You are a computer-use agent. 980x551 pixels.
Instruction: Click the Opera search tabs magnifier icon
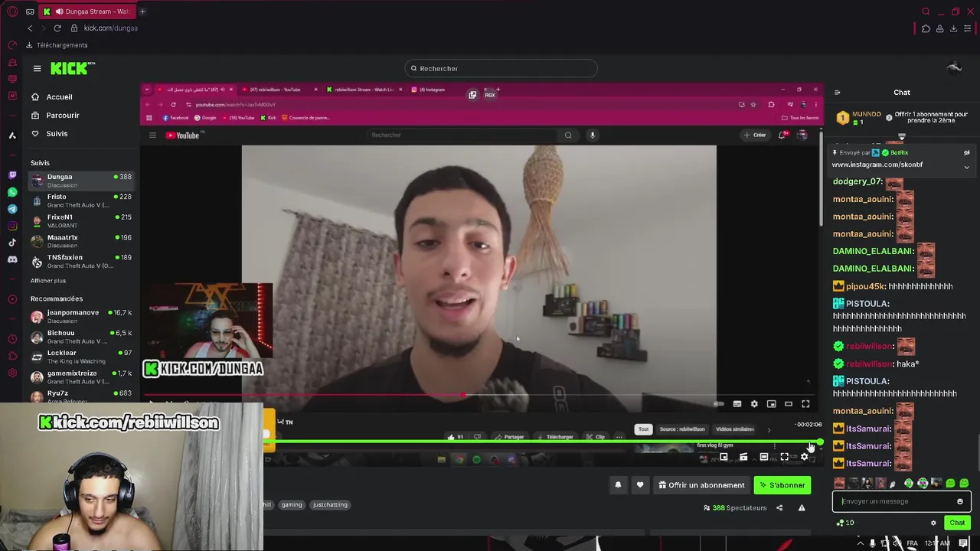coord(926,11)
